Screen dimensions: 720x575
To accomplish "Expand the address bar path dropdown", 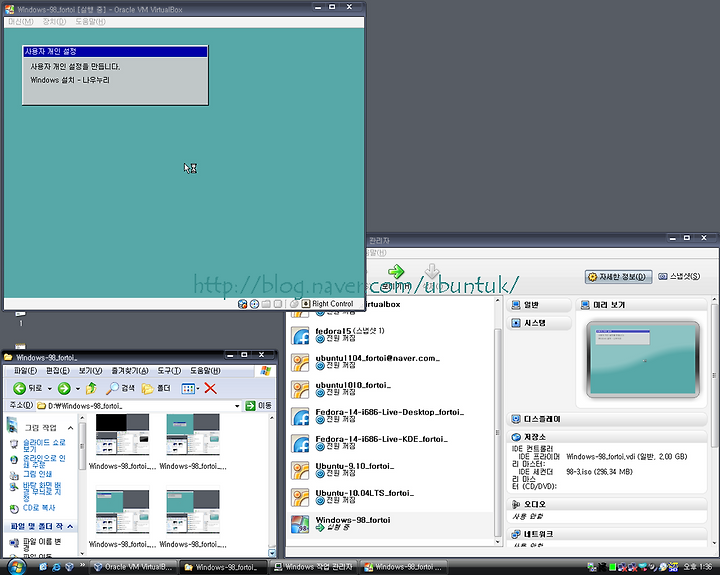I will click(237, 406).
